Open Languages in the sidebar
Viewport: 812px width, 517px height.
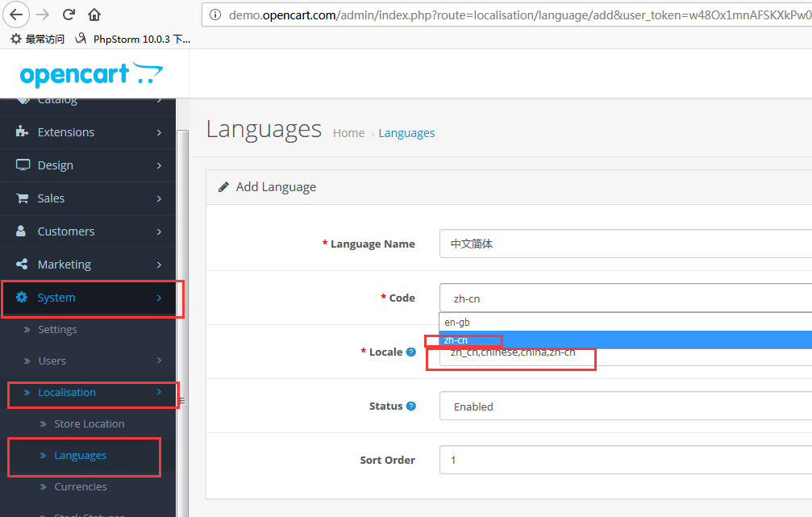pyautogui.click(x=81, y=456)
